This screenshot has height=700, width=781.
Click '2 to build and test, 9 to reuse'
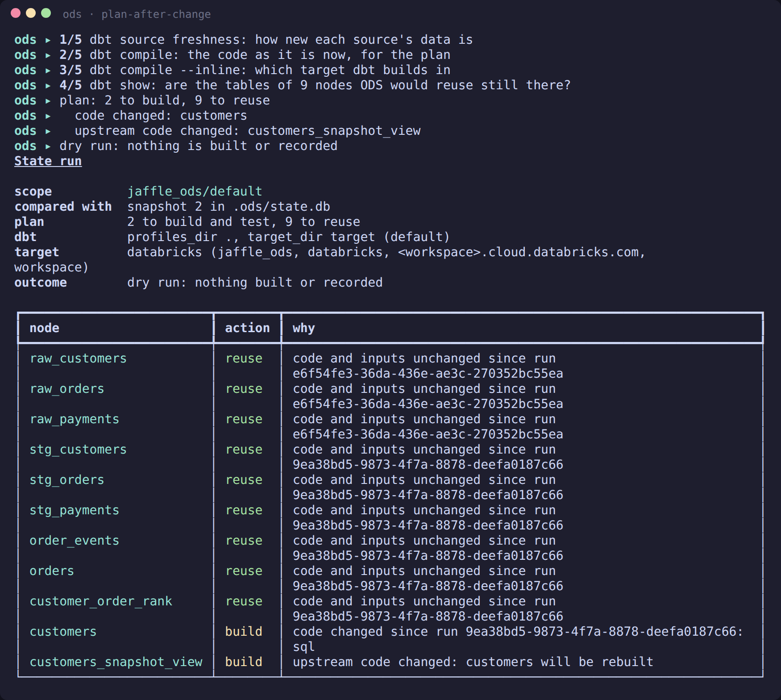(244, 222)
